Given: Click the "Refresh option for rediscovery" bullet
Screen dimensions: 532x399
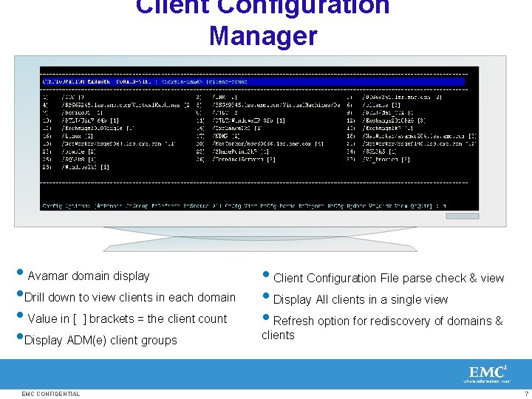Looking at the screenshot, I should [383, 328].
